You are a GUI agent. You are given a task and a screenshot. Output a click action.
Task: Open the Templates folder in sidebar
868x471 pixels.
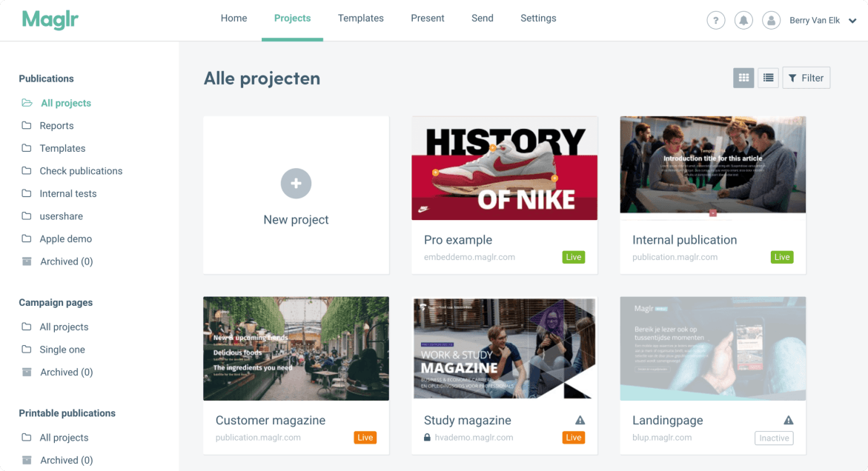[x=62, y=148]
